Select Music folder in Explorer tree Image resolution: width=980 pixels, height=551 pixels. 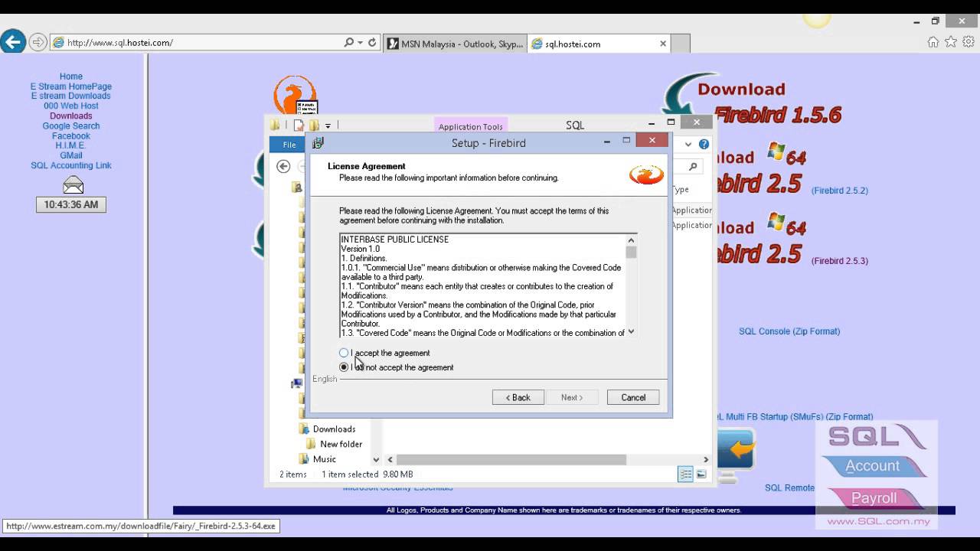(x=317, y=459)
